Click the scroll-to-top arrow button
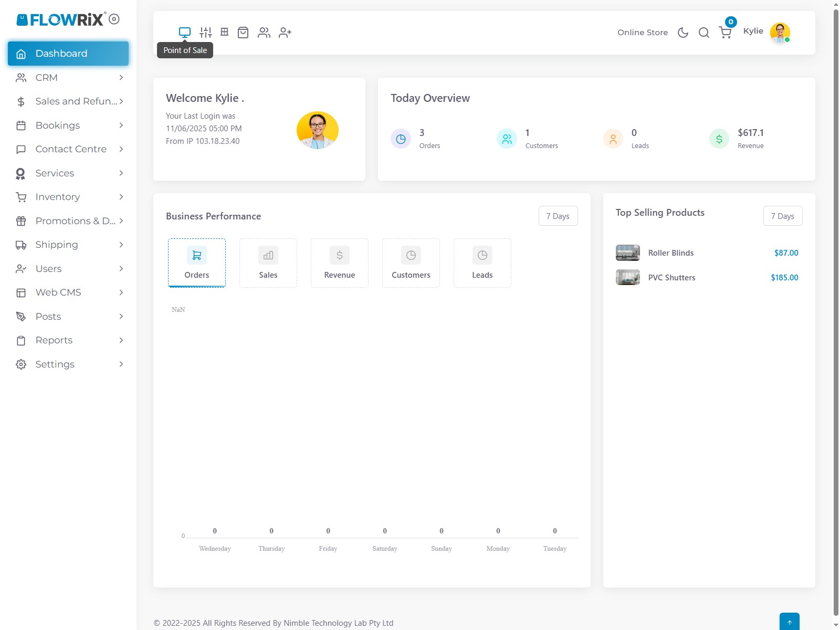The height and width of the screenshot is (630, 840). click(789, 622)
